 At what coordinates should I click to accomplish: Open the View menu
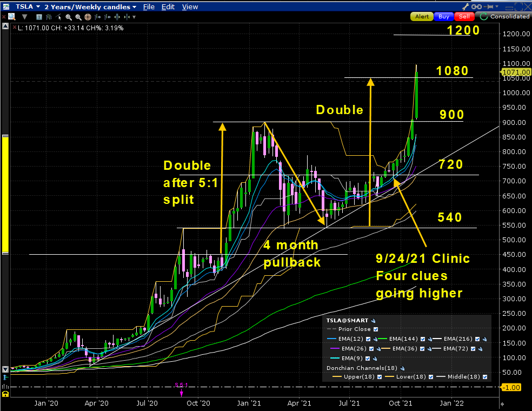[x=190, y=7]
